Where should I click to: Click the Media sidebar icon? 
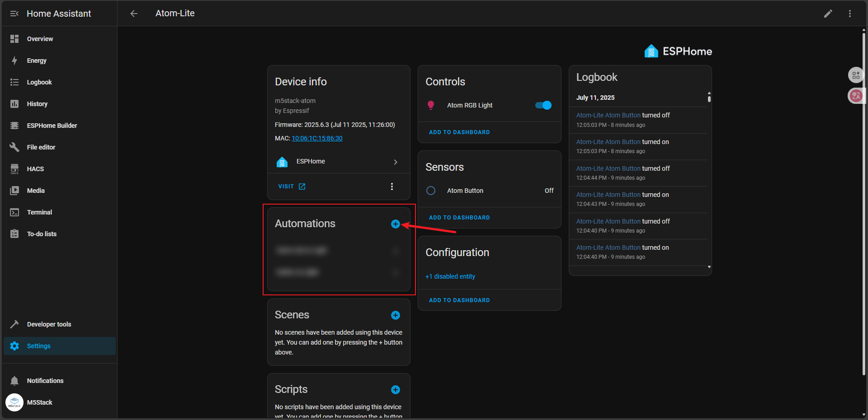(14, 191)
